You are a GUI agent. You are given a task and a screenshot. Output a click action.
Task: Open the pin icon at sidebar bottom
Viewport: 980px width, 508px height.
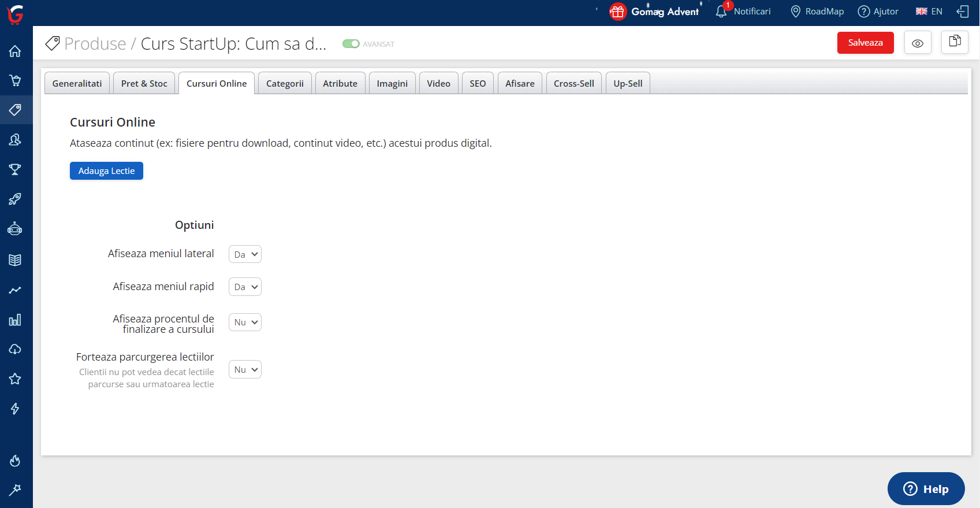[x=15, y=490]
